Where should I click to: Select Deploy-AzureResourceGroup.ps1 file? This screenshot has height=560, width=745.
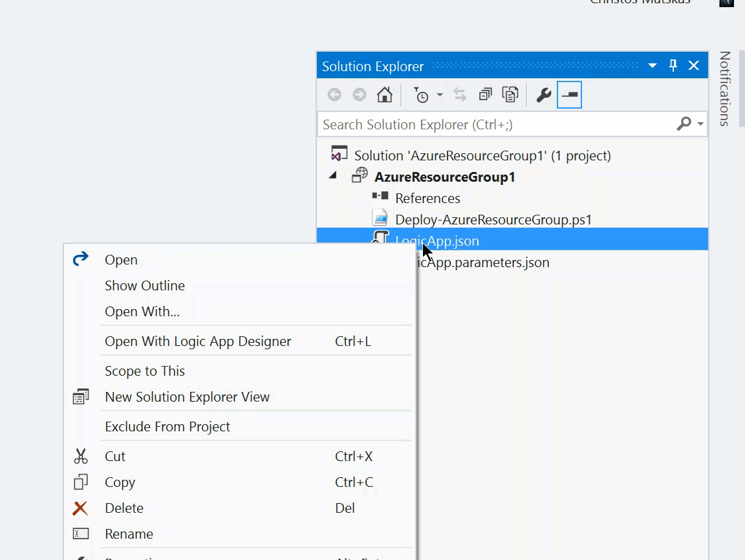(493, 220)
